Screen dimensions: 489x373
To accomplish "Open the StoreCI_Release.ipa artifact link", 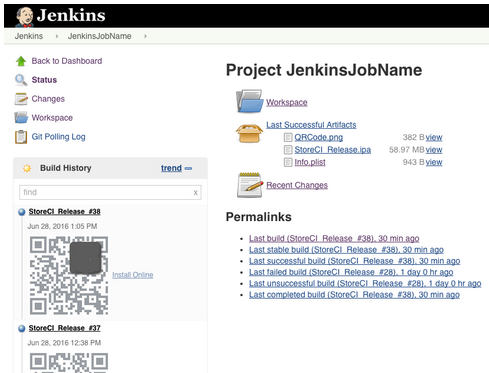I will point(332,150).
